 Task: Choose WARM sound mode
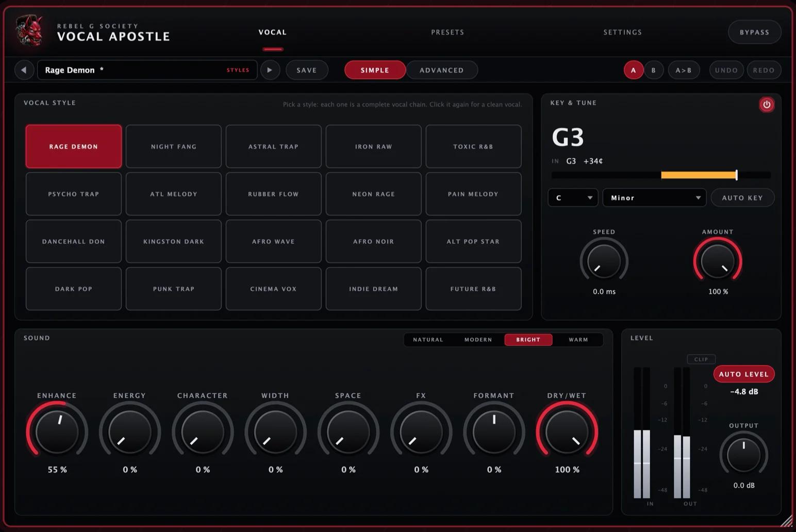pyautogui.click(x=578, y=340)
